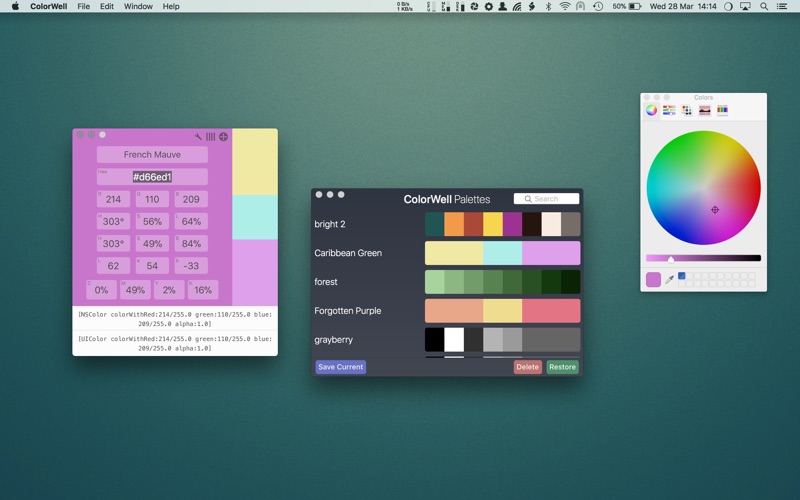Open the ColorWell application menu
This screenshot has height=500, width=800.
48,7
